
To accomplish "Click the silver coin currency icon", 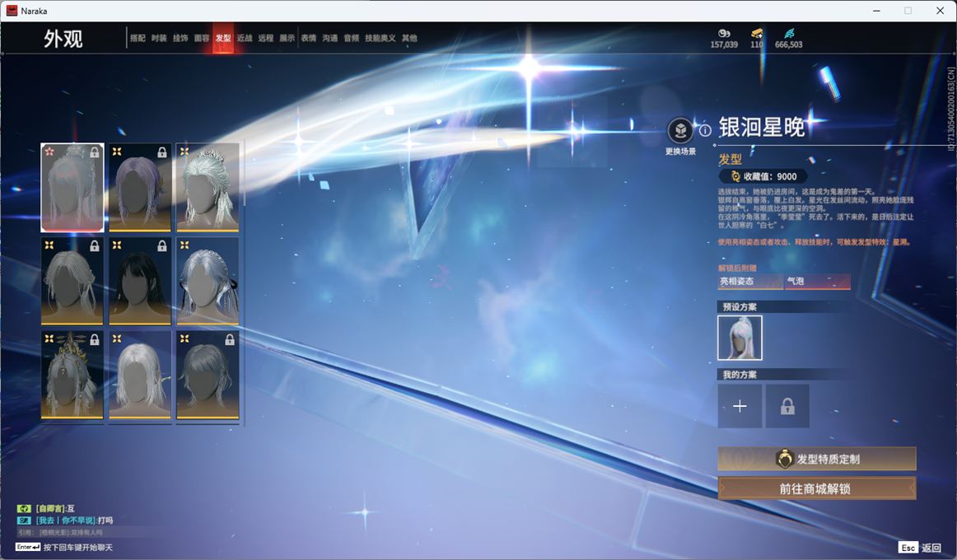I will (x=724, y=33).
